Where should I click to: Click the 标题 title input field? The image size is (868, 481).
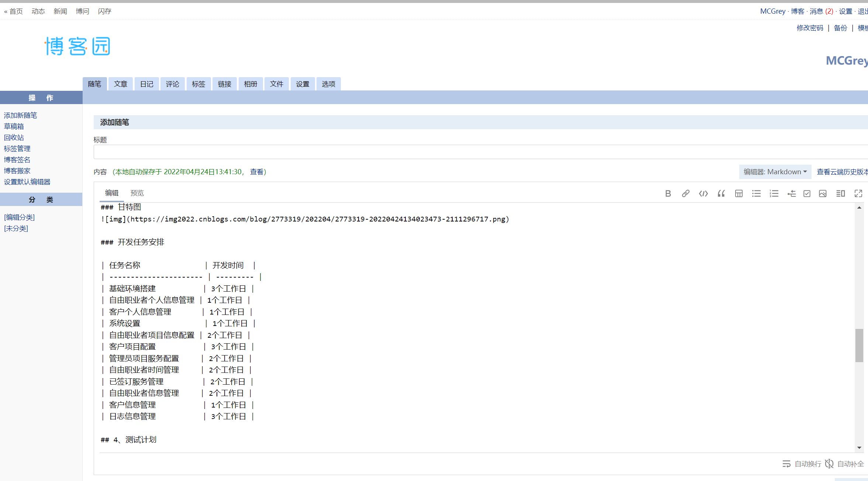pos(480,152)
